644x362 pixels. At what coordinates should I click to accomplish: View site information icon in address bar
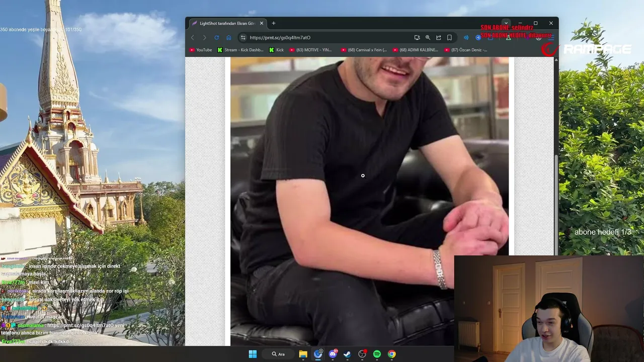point(243,38)
